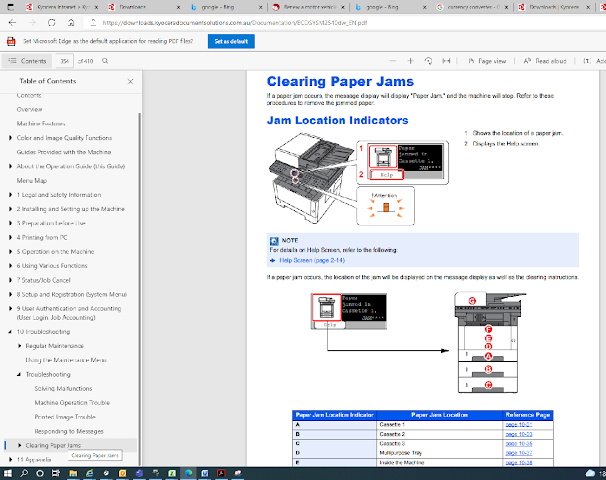Start Read aloud feature
The width and height of the screenshot is (606, 480).
[546, 61]
